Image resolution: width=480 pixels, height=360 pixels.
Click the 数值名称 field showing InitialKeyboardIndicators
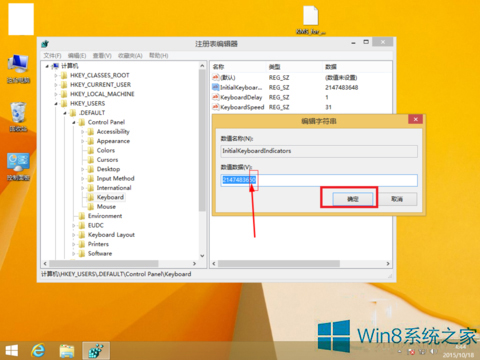coord(319,151)
